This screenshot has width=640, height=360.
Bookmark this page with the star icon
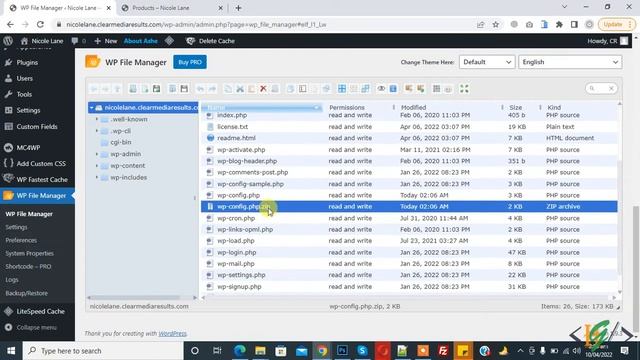[496, 24]
